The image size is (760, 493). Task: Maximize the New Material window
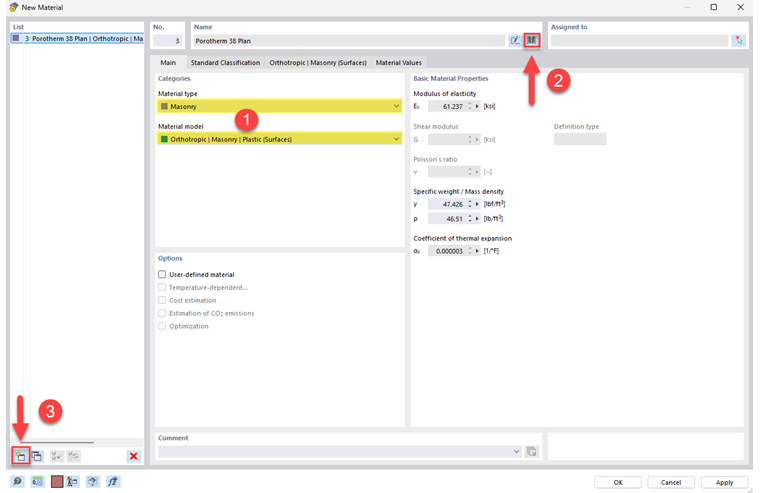pyautogui.click(x=713, y=7)
